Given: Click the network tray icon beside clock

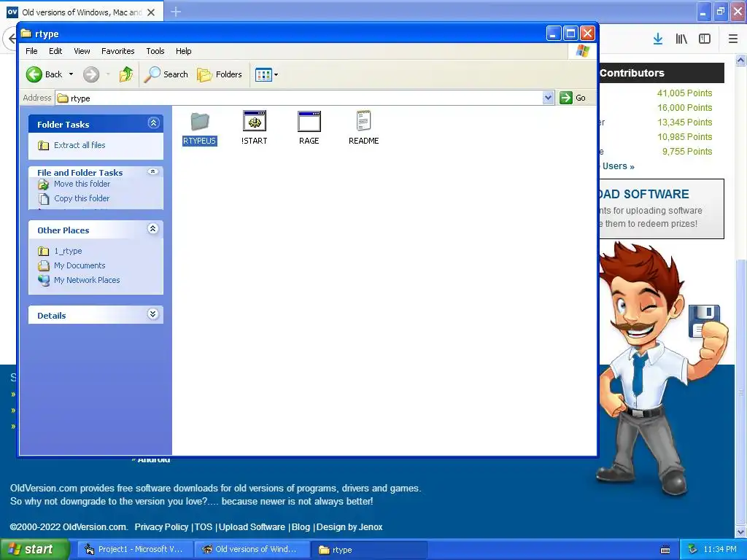Looking at the screenshot, I should [x=692, y=550].
